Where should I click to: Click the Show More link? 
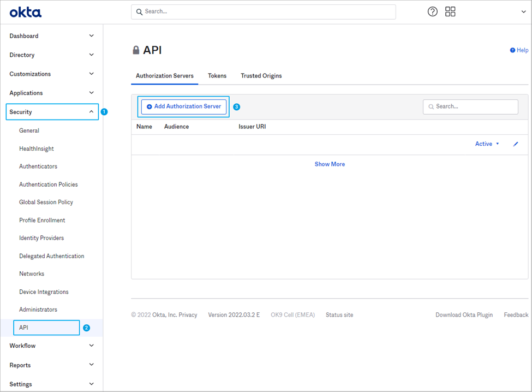tap(330, 164)
